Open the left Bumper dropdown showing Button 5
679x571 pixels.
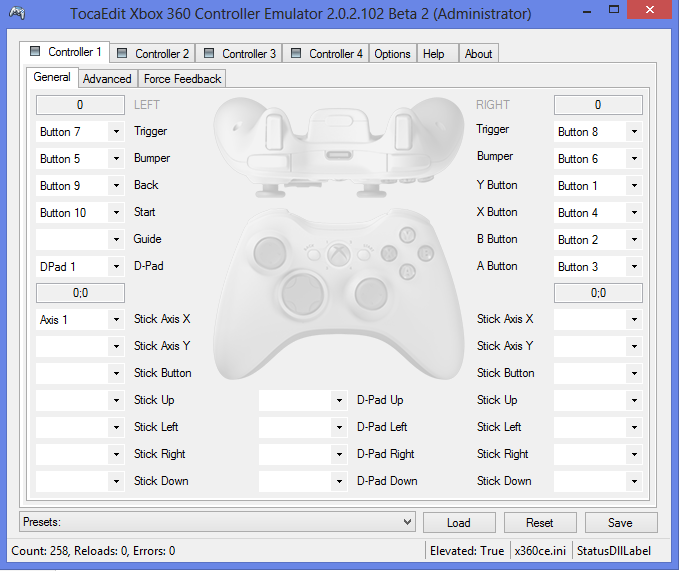80,158
